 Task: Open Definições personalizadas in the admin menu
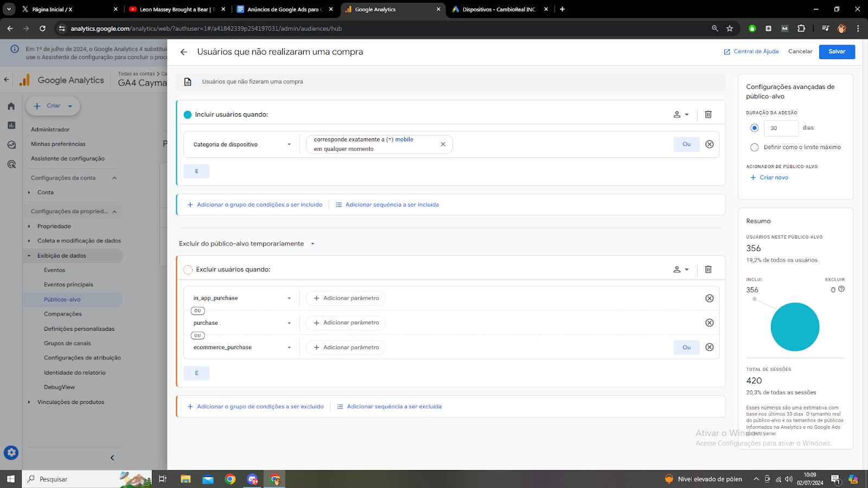[x=79, y=329]
